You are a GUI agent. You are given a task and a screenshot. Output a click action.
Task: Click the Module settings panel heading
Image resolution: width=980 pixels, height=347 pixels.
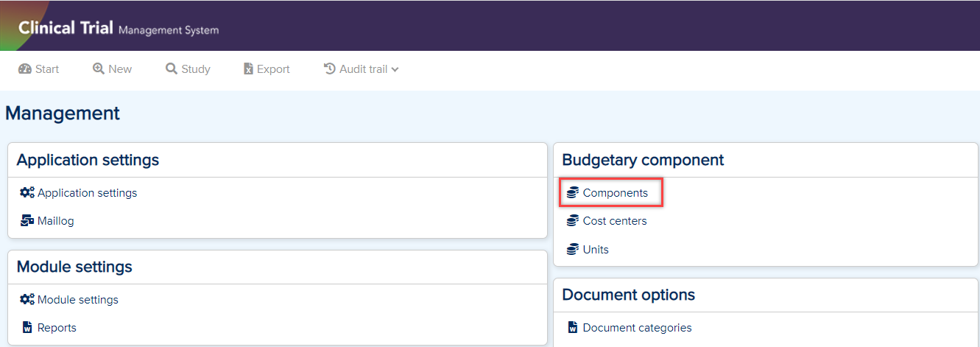74,267
